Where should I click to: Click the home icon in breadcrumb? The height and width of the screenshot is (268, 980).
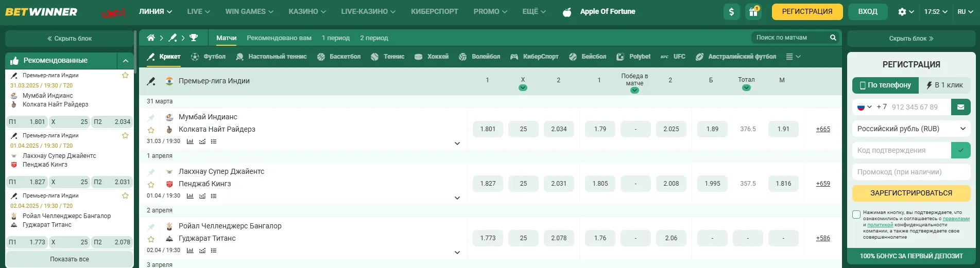click(151, 38)
